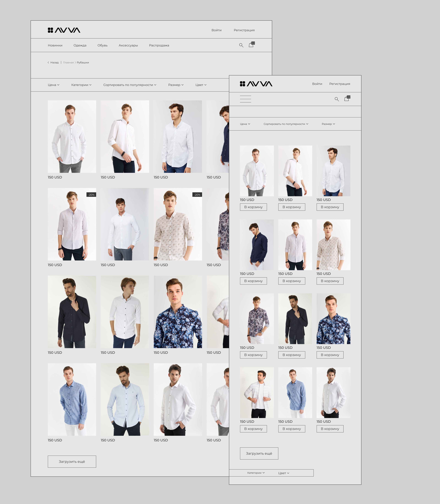This screenshot has width=440, height=504.
Task: Open purple floral shirt thumbnail in tablet layout
Action: point(257,319)
